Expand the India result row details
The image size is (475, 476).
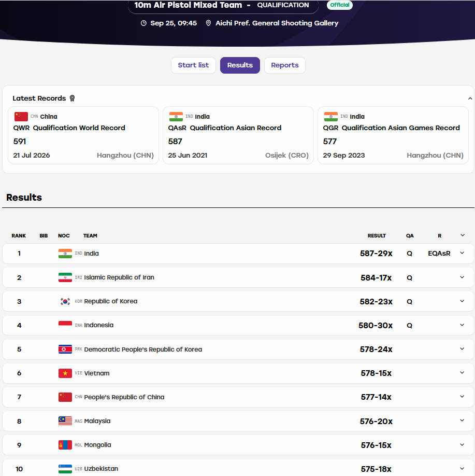click(x=462, y=253)
